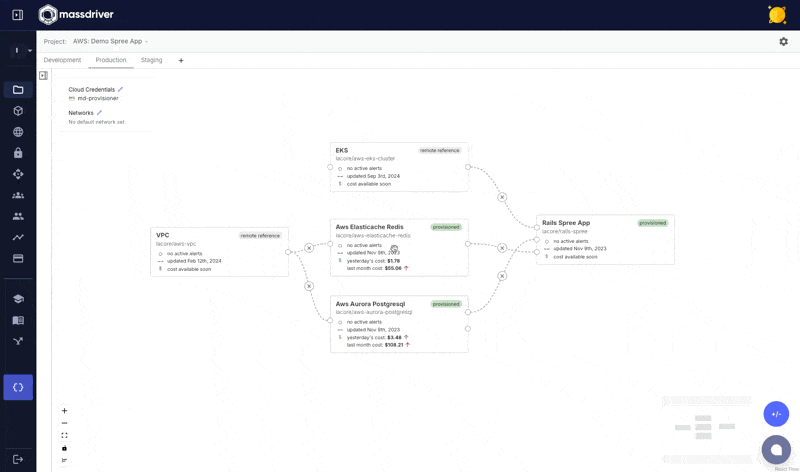Viewport: 800px width, 472px height.
Task: Switch to the Development tab
Action: 62,60
